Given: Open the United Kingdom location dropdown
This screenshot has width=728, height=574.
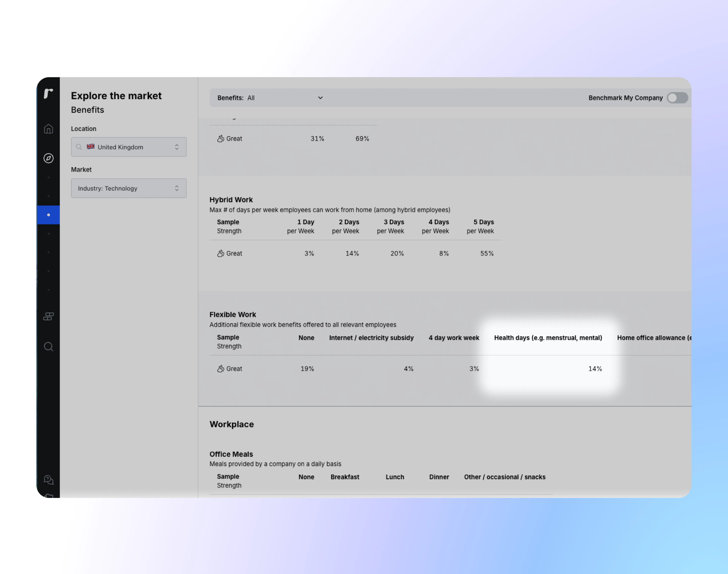Looking at the screenshot, I should click(x=129, y=147).
